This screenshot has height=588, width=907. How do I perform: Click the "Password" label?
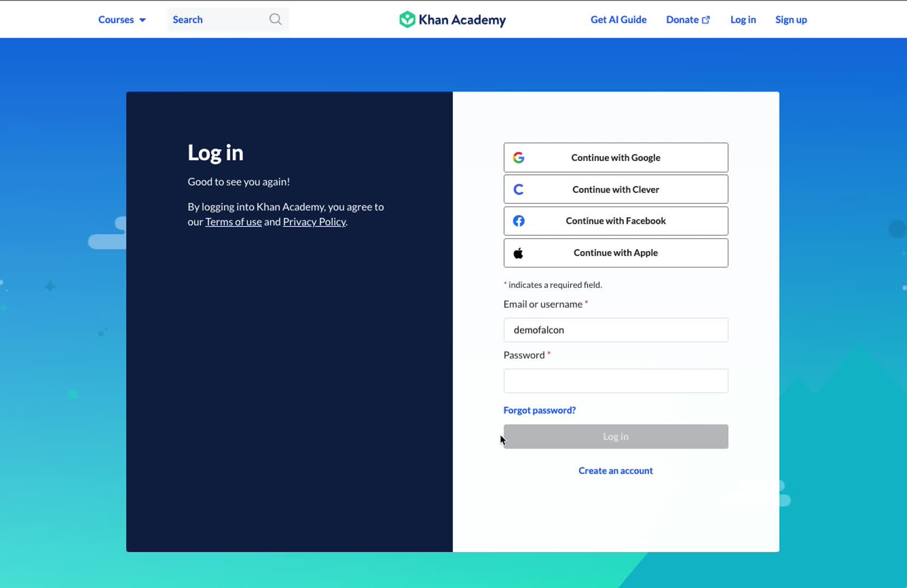[524, 355]
